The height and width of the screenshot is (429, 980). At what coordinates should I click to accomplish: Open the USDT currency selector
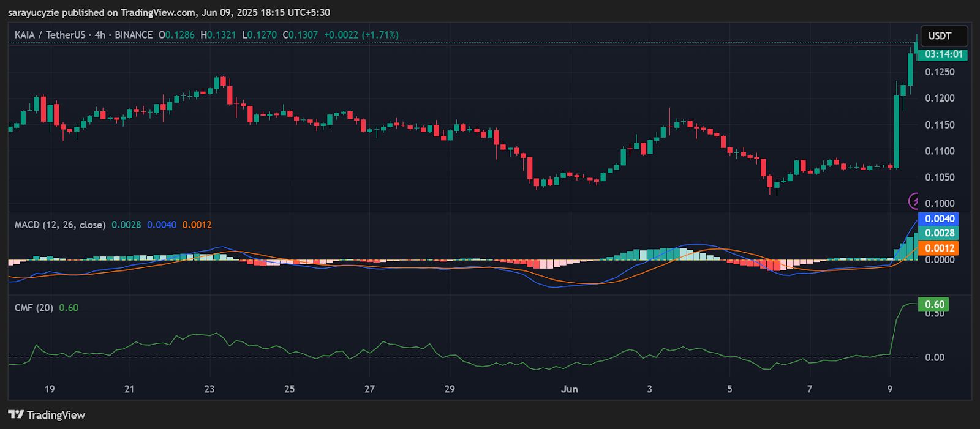(x=940, y=35)
